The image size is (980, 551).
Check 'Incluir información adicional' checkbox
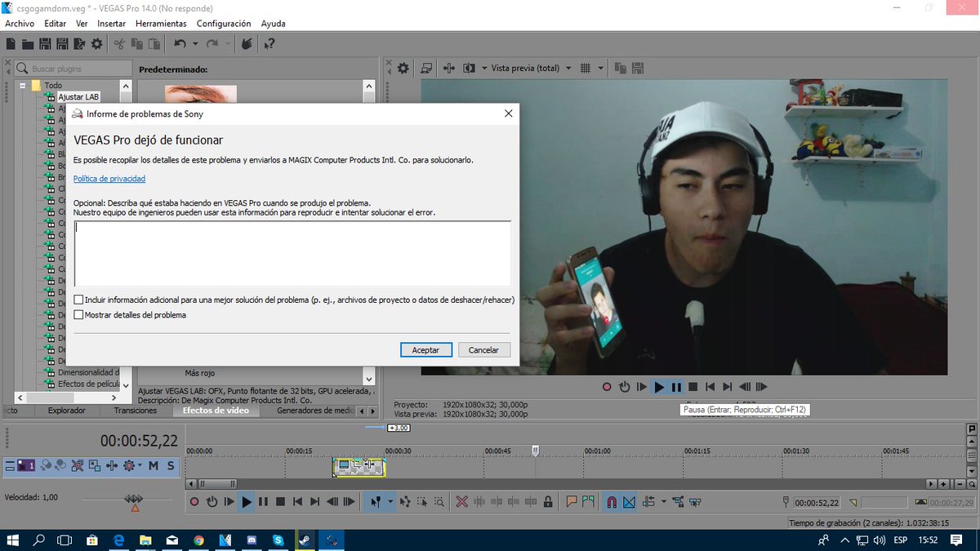(x=78, y=300)
